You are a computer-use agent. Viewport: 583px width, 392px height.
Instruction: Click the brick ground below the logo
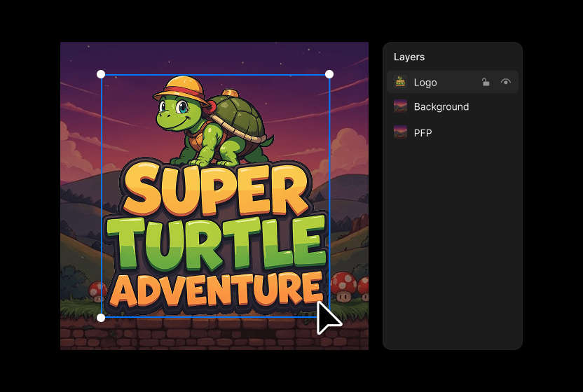coord(210,334)
